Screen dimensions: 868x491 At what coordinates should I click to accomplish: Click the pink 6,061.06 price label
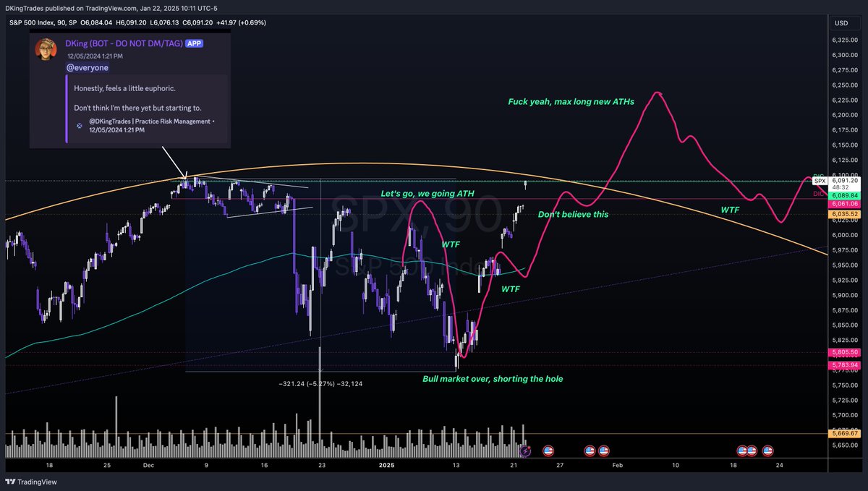[x=843, y=205]
